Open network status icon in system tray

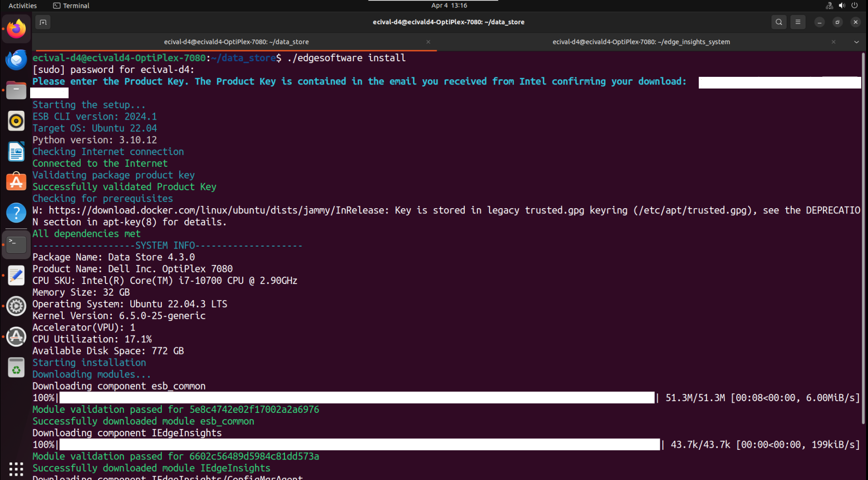829,5
